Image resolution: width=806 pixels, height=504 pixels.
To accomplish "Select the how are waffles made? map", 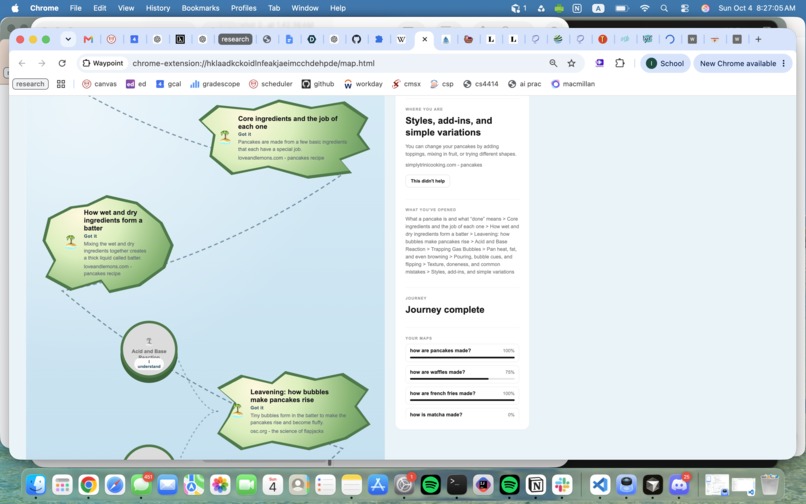I will [x=462, y=374].
